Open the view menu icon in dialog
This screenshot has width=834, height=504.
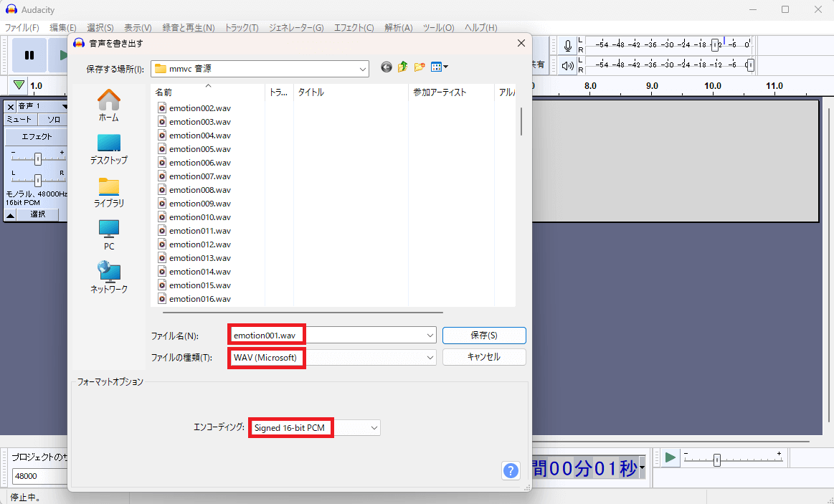(439, 67)
